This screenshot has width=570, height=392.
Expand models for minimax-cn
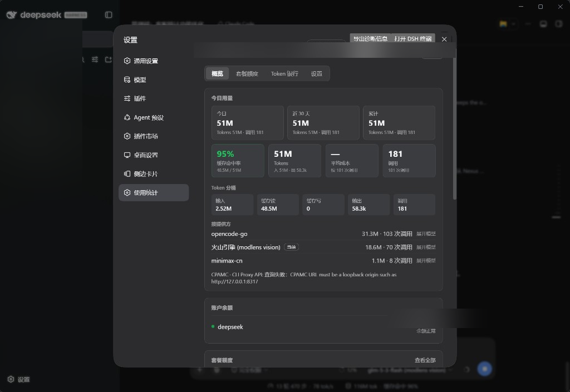pyautogui.click(x=426, y=261)
